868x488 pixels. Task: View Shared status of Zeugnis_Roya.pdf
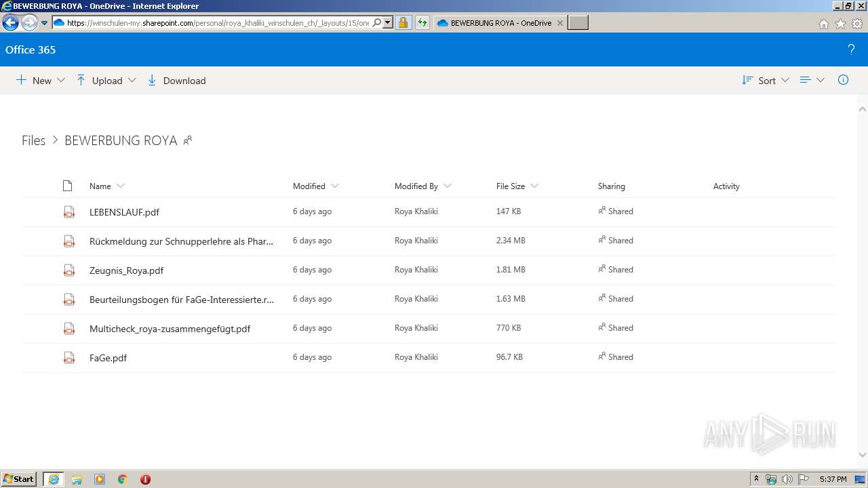[616, 270]
